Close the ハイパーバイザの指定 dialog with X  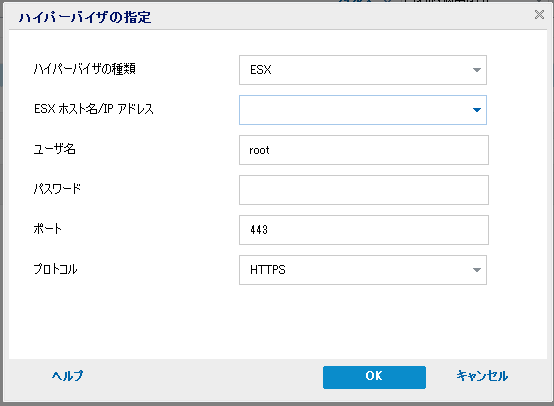pyautogui.click(x=539, y=14)
